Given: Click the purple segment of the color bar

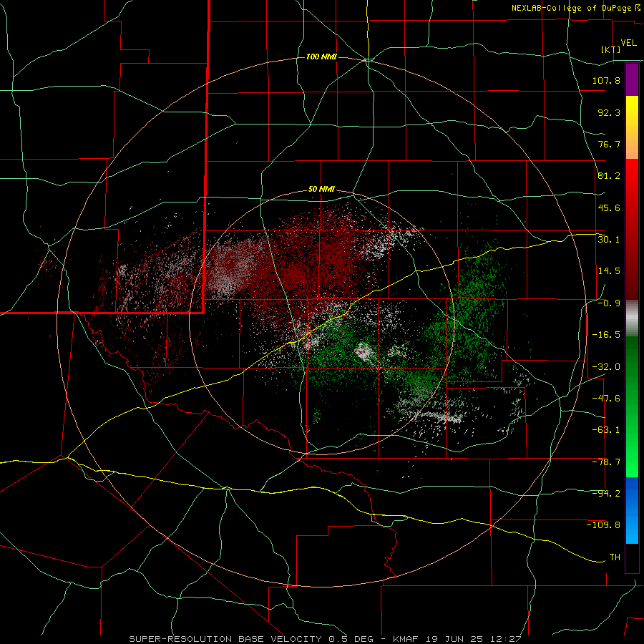Looking at the screenshot, I should (632, 79).
